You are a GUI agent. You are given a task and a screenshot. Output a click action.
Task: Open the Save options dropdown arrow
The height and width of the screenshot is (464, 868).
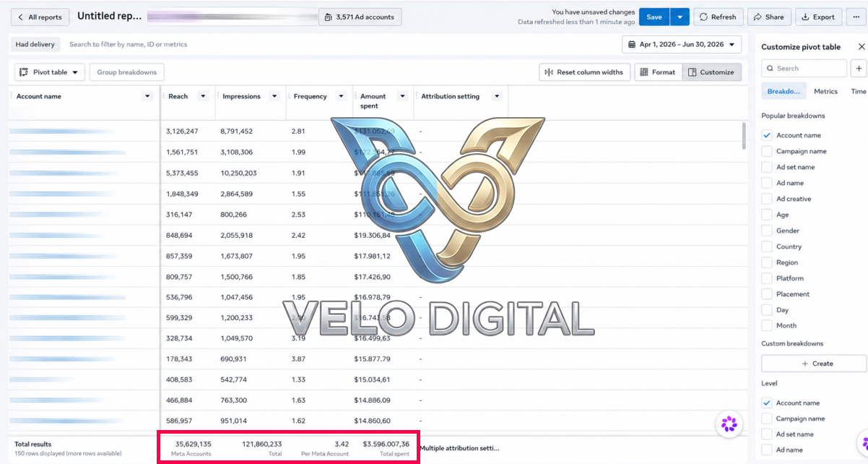pos(680,17)
